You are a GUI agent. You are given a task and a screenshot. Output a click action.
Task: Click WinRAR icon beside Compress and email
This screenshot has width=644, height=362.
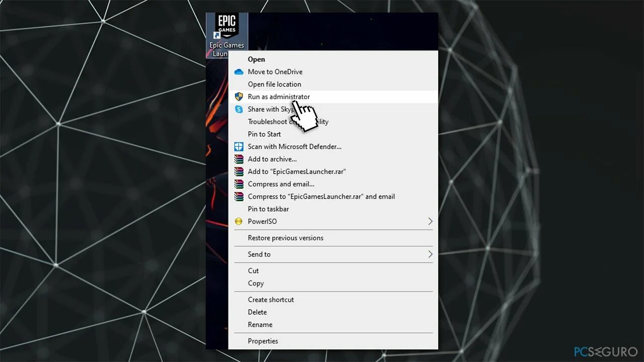tap(239, 184)
